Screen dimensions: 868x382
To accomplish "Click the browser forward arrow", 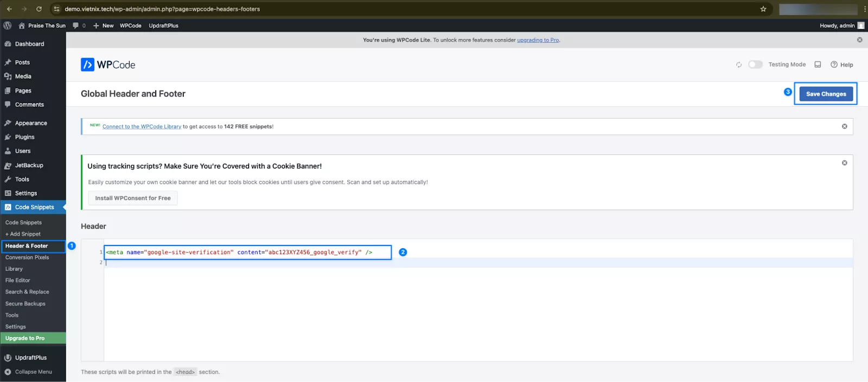I will click(x=24, y=9).
